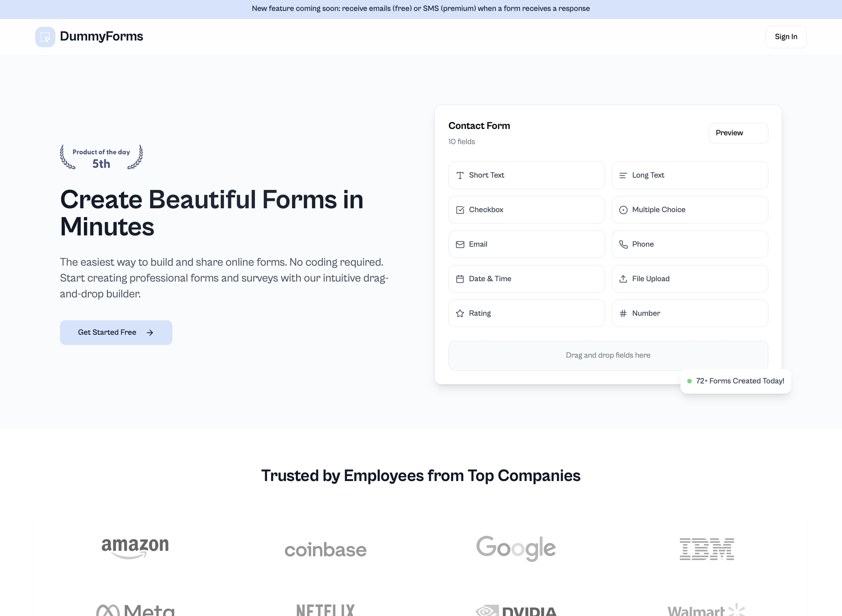Select the Email envelope field icon
Screen dimensions: 842x616
[460, 244]
